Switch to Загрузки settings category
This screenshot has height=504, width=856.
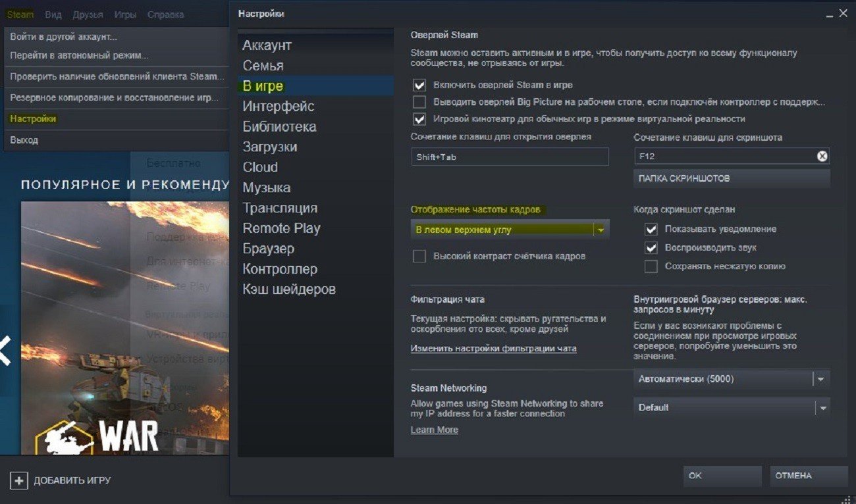click(x=270, y=147)
